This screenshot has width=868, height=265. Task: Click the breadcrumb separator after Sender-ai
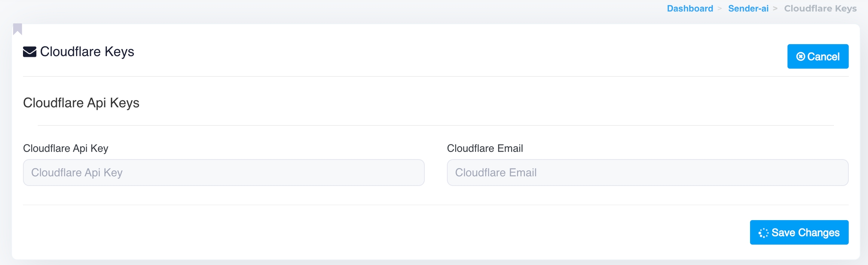pos(775,8)
